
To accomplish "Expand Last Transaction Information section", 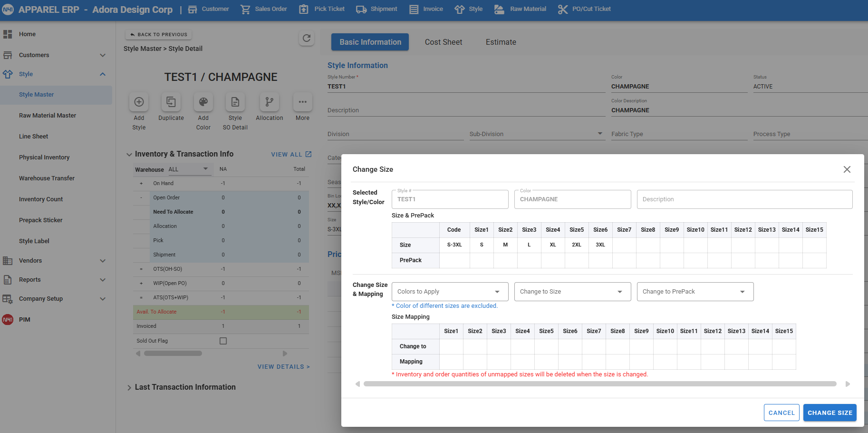I will tap(129, 388).
